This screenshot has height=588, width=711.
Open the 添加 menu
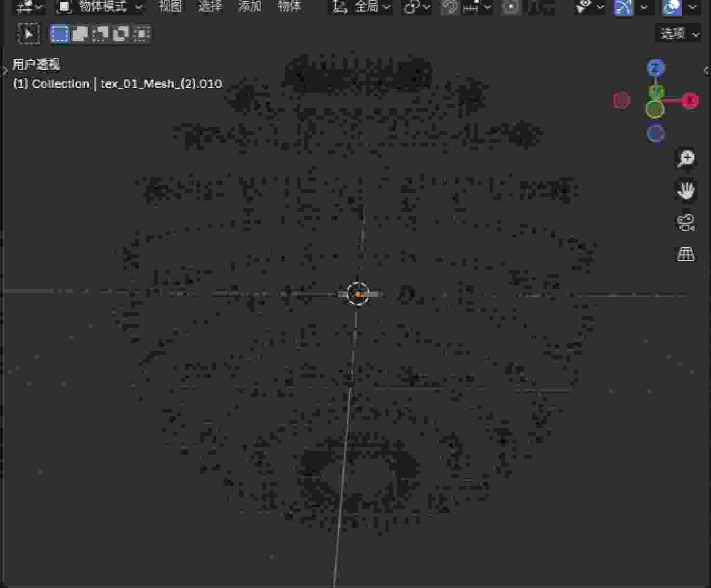click(250, 7)
